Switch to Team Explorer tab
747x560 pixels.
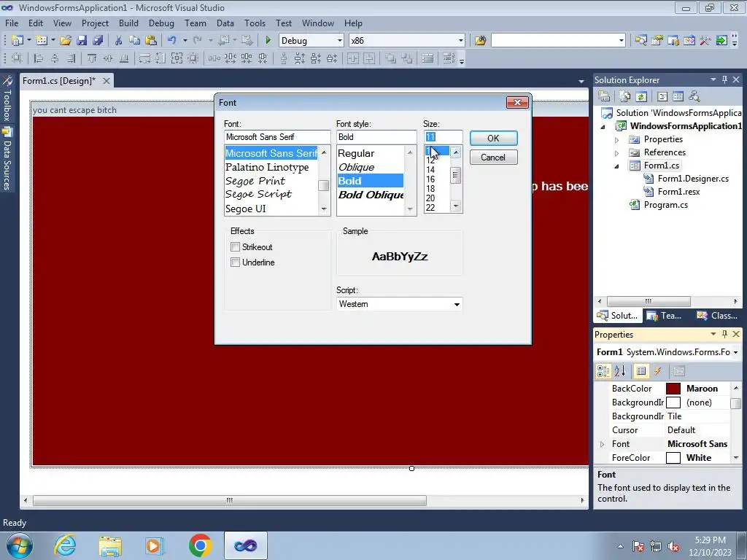pyautogui.click(x=665, y=315)
